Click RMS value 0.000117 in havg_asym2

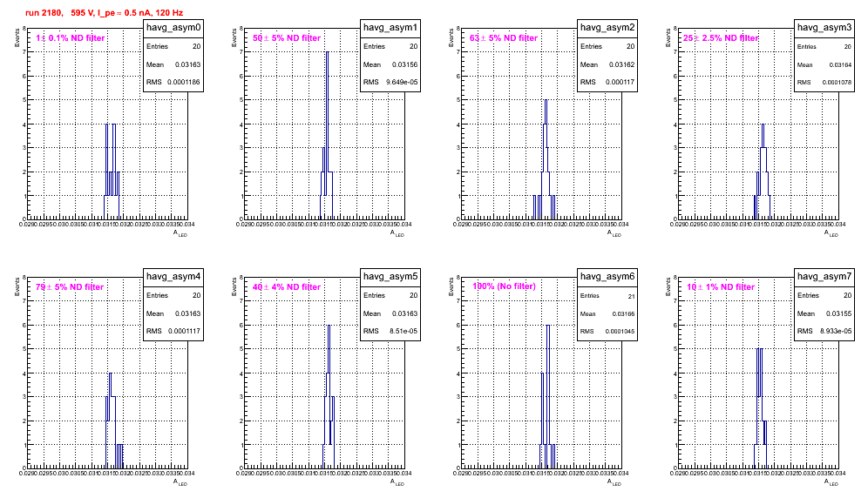(x=620, y=82)
